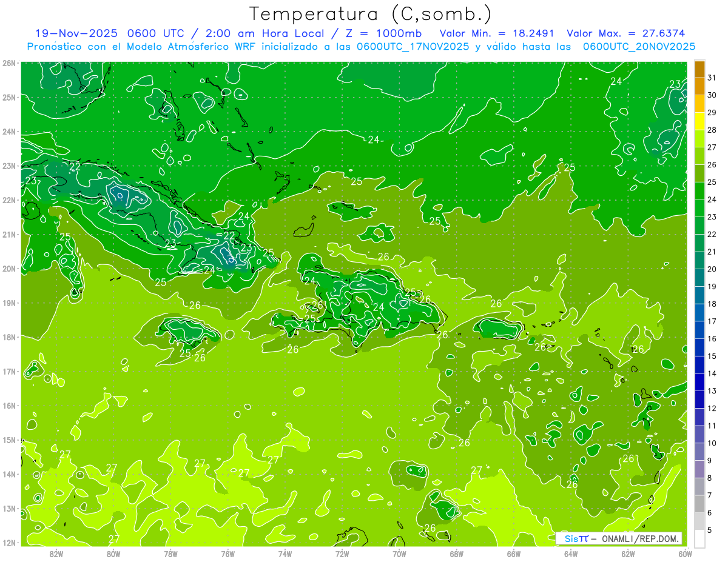Viewport: 728px width, 562px height.
Task: Click the "64W" longitude axis label
Action: coord(571,554)
